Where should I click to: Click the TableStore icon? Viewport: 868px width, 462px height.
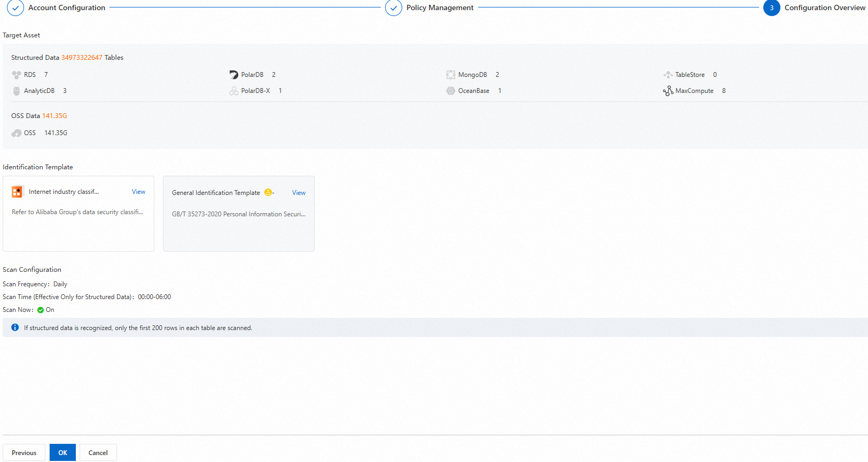pos(668,75)
